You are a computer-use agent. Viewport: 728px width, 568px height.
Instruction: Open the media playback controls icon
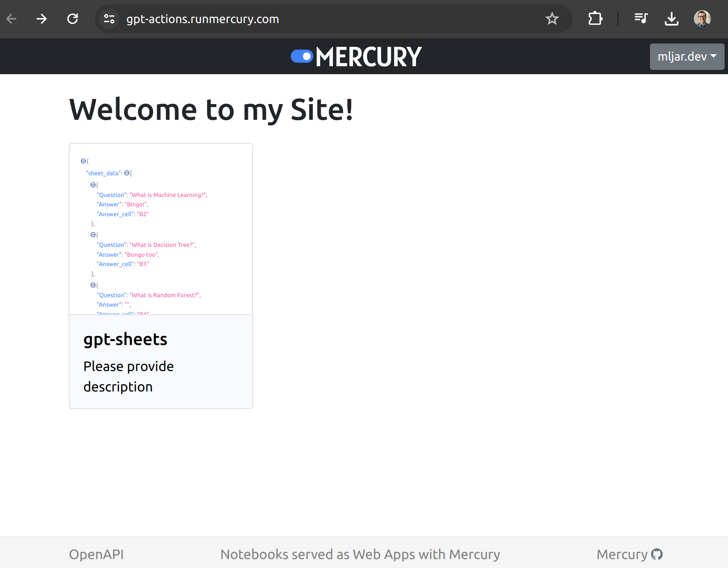pos(641,19)
